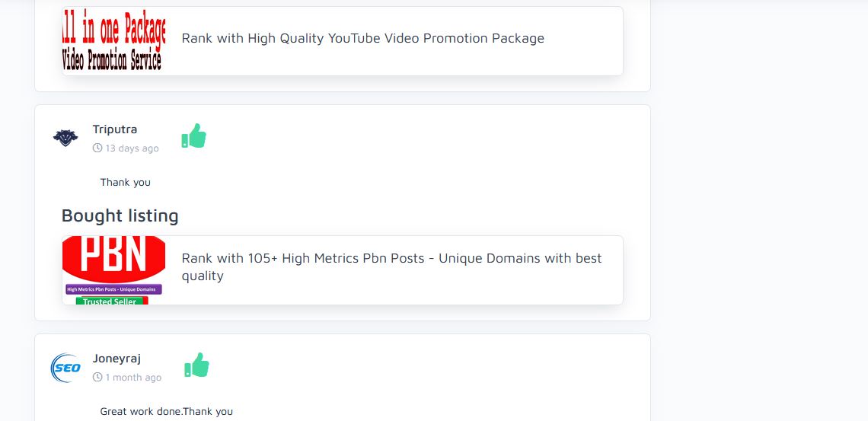Open Joneyraj's SEO logo avatar
Screen dimensions: 868x421
[65, 368]
